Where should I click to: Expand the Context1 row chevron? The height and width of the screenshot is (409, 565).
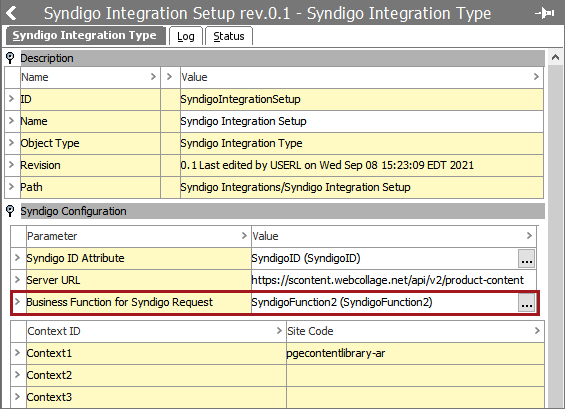coord(17,352)
